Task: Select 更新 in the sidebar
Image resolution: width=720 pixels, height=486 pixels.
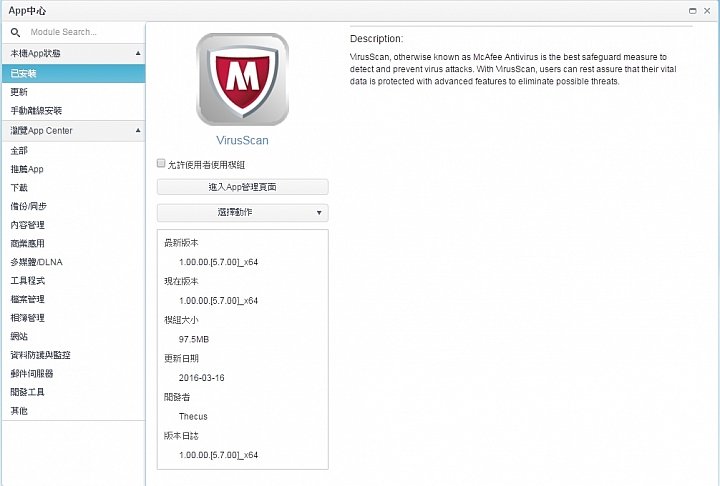Action: [x=73, y=92]
